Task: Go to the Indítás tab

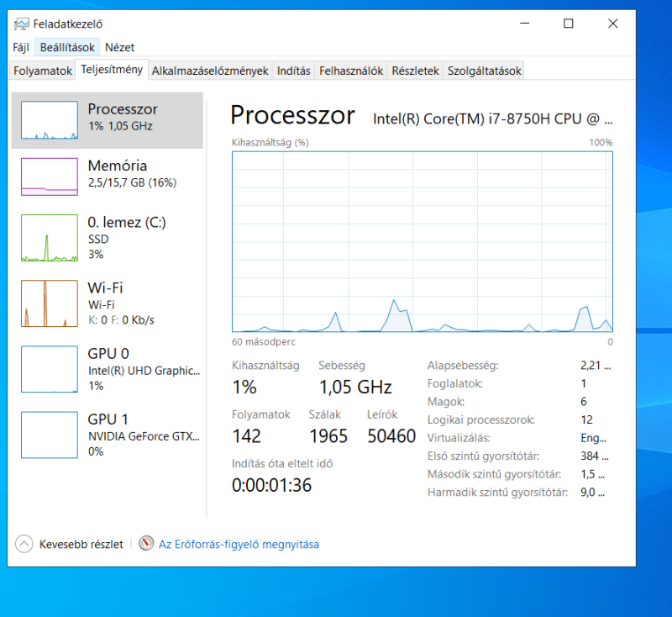Action: pos(293,71)
